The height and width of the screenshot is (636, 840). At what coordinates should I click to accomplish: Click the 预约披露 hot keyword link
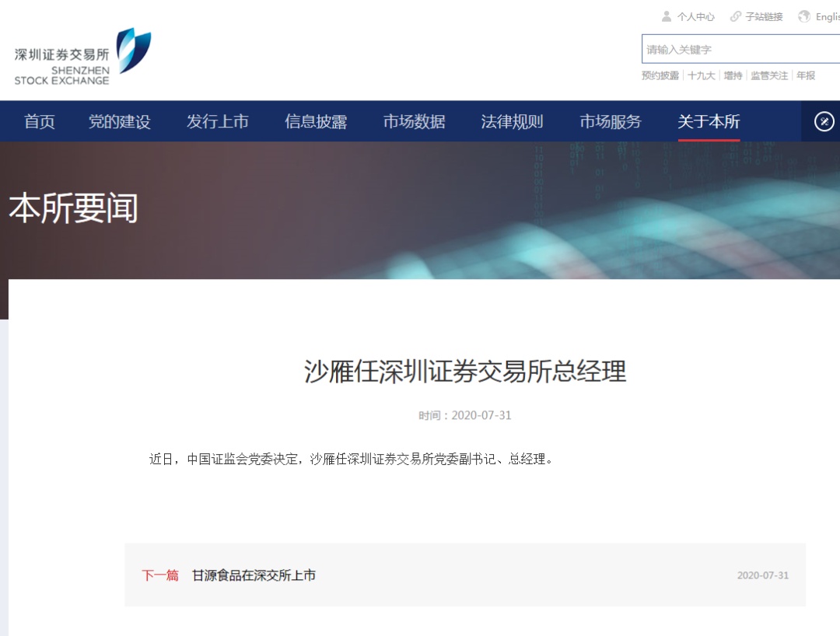pyautogui.click(x=658, y=75)
